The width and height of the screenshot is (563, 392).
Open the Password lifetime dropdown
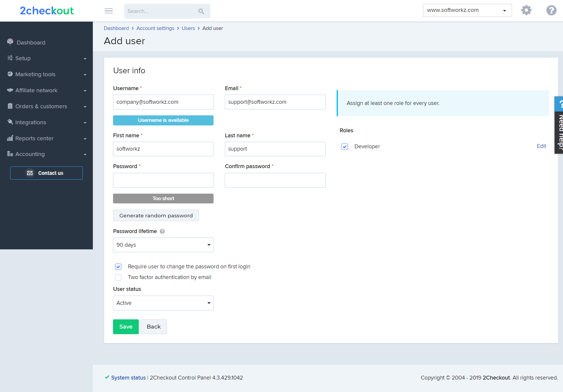[163, 245]
